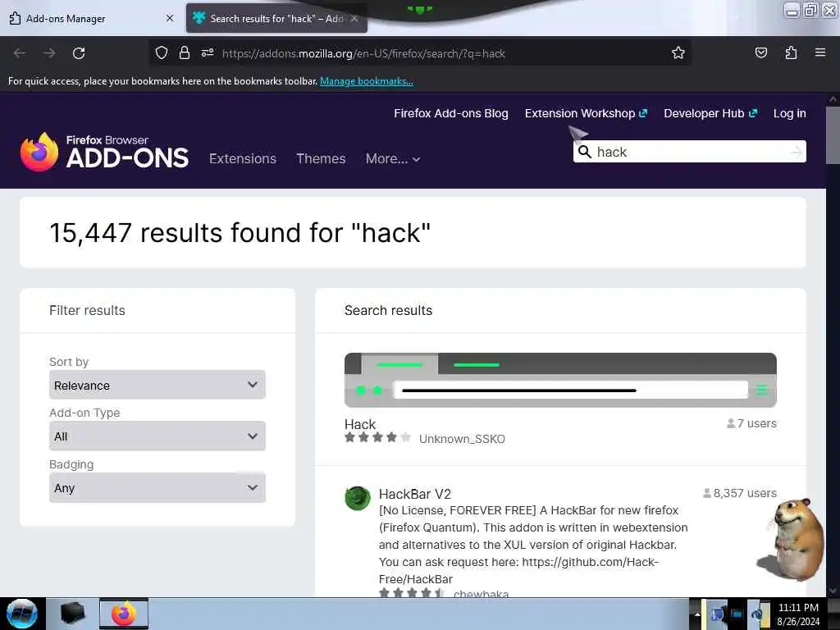Image resolution: width=840 pixels, height=630 pixels.
Task: Open the Extensions puzzle-piece toolbar icon
Action: (791, 53)
